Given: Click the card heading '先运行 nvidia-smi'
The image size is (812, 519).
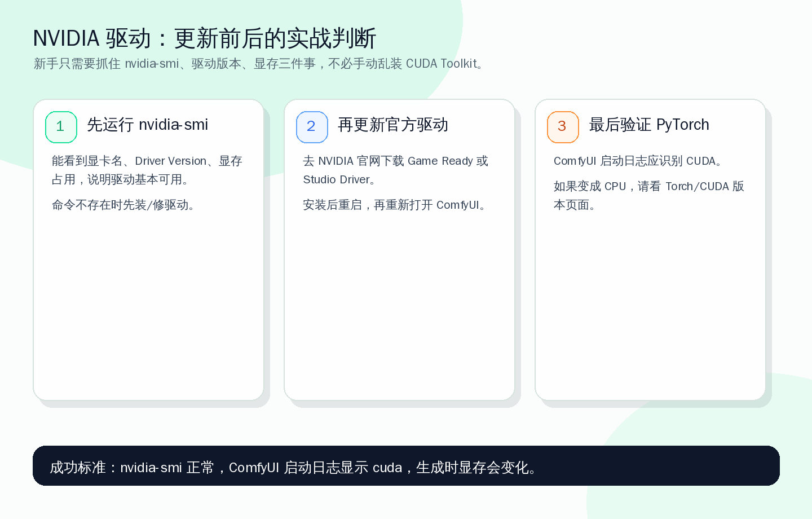Looking at the screenshot, I should 148,125.
